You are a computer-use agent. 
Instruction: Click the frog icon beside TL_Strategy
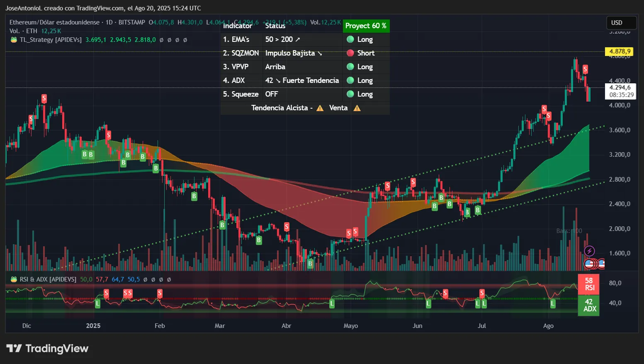tap(13, 40)
